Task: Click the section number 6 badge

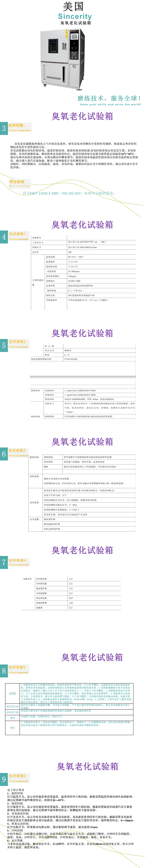Action: pos(4,454)
